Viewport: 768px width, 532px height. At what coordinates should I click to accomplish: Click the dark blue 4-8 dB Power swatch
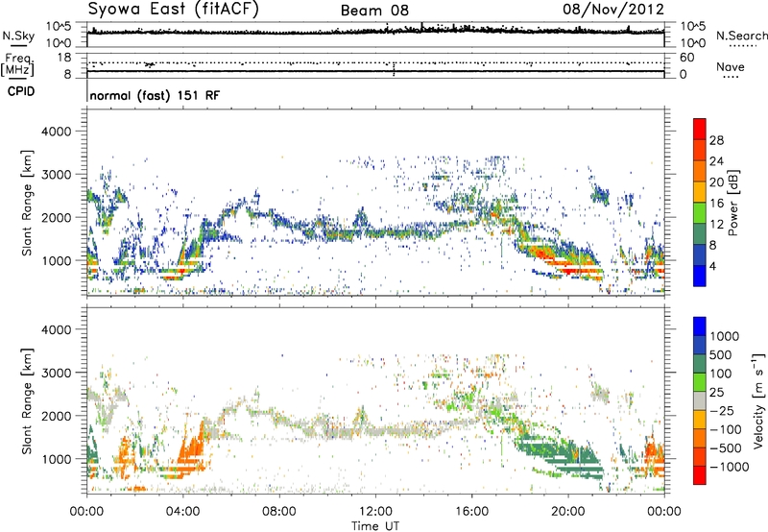point(700,254)
